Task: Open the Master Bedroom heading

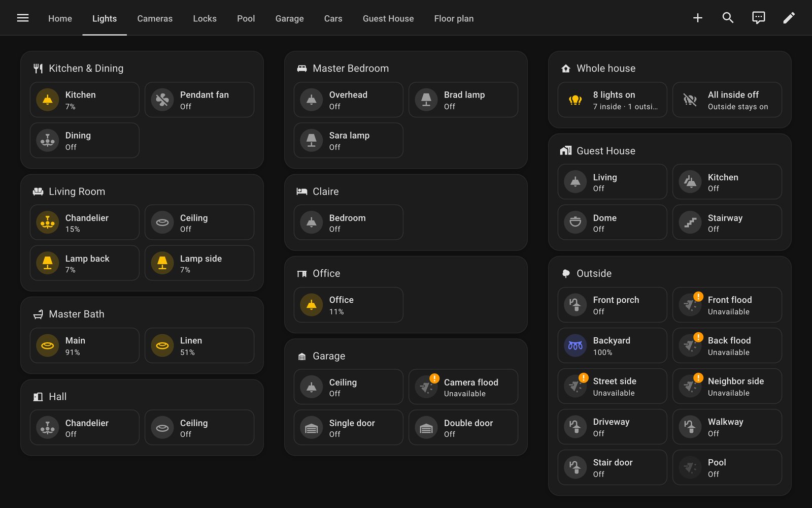Action: point(351,69)
